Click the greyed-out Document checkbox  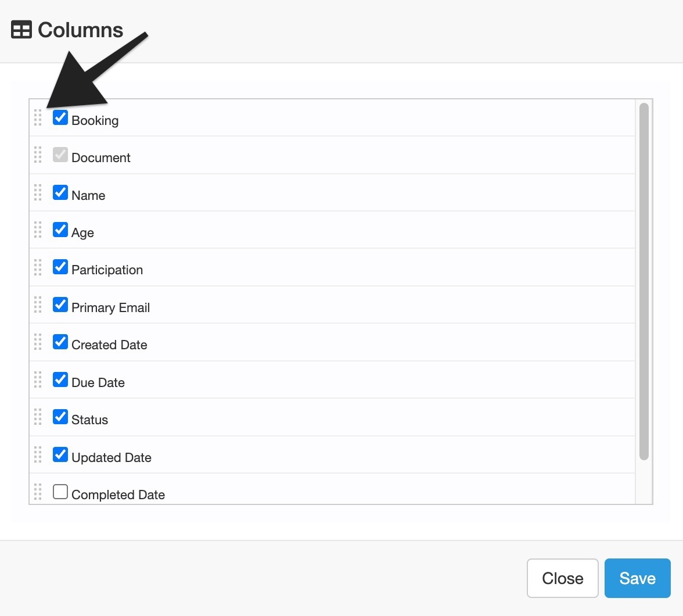click(60, 155)
